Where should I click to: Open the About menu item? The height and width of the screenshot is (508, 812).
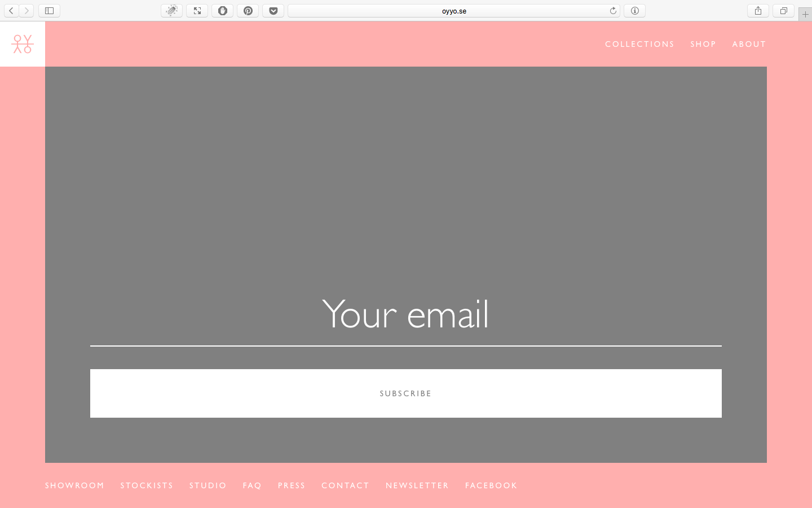[x=749, y=44]
